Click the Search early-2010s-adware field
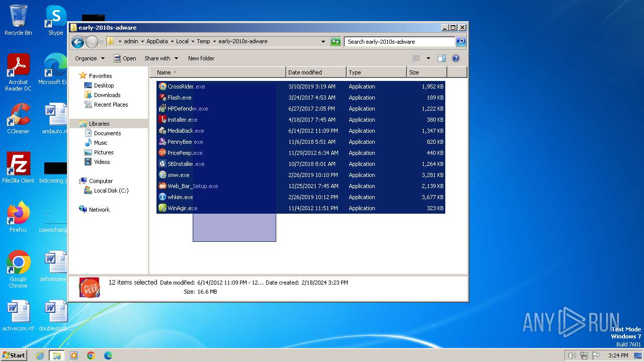This screenshot has width=644, height=362. click(400, 42)
